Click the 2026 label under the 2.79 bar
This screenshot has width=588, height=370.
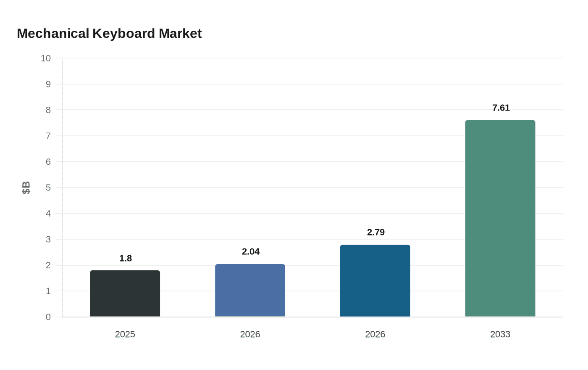[x=375, y=334]
